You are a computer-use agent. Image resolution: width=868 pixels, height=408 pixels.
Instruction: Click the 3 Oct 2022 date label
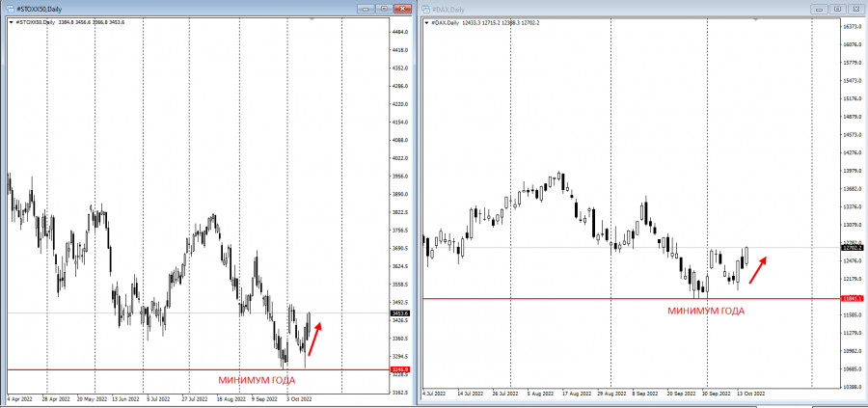click(x=301, y=398)
